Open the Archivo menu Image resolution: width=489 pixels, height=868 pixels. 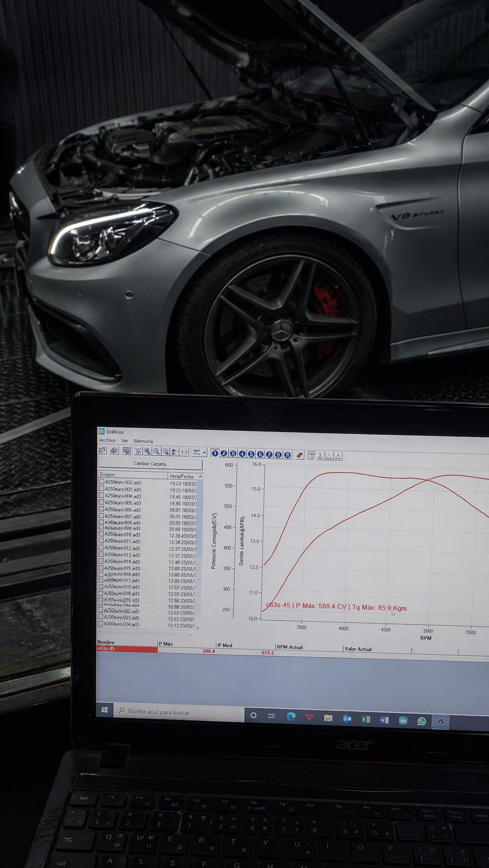[x=107, y=440]
